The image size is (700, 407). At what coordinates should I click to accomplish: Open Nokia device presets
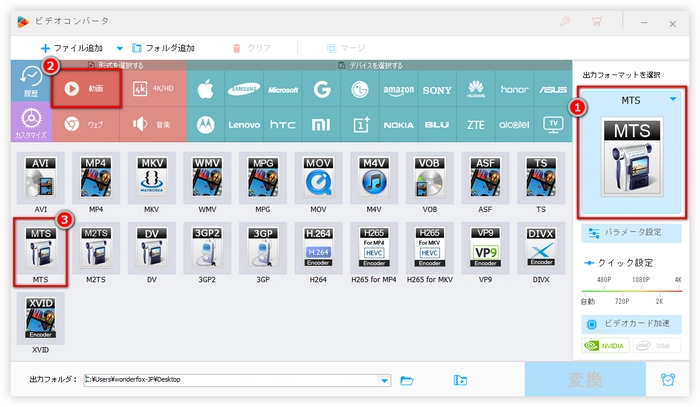(399, 125)
